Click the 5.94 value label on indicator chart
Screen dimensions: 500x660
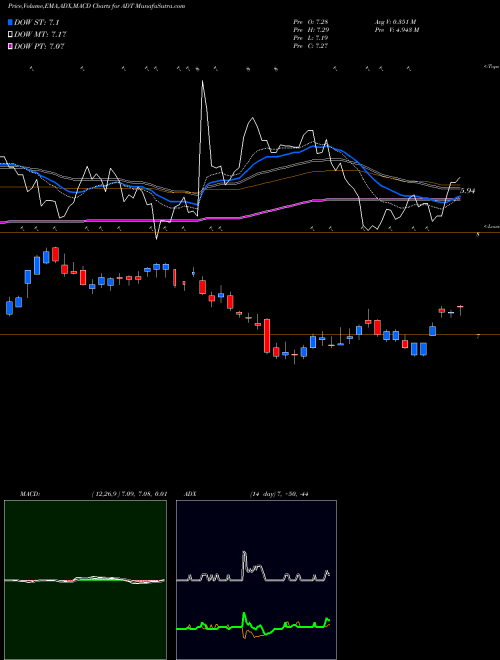tap(468, 191)
